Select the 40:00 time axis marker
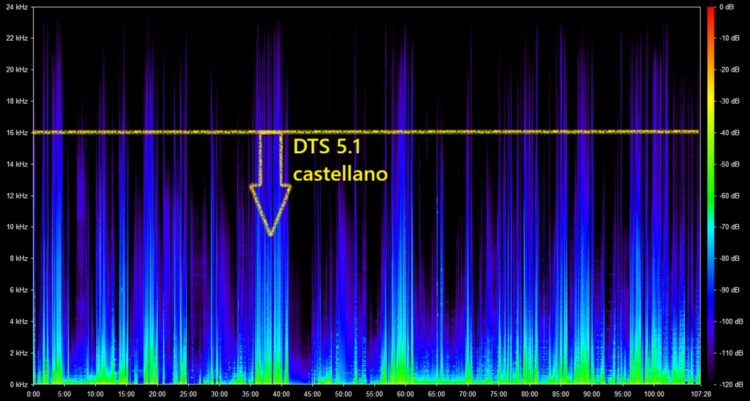This screenshot has width=750, height=401. (281, 394)
